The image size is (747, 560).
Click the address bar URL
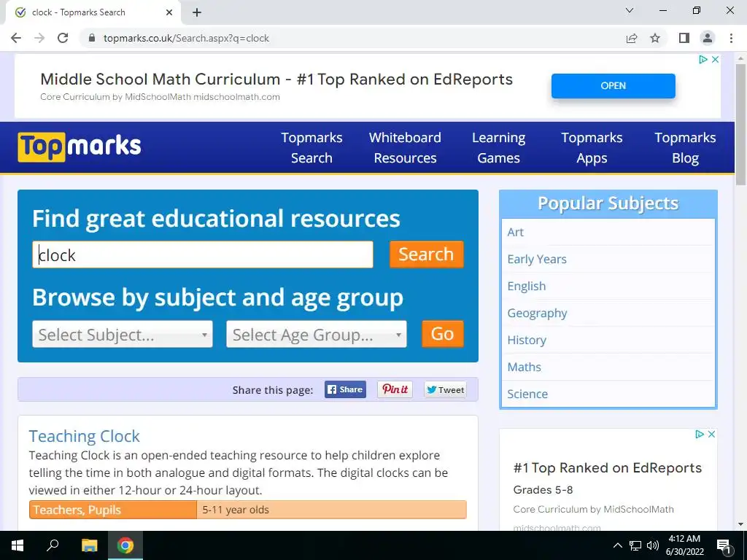point(186,38)
